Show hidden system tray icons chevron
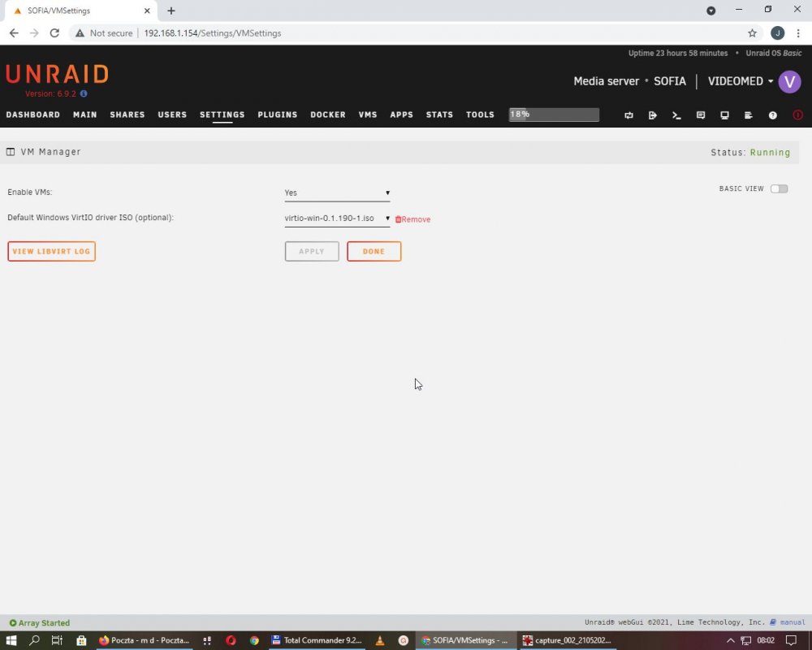812x650 pixels. [730, 640]
